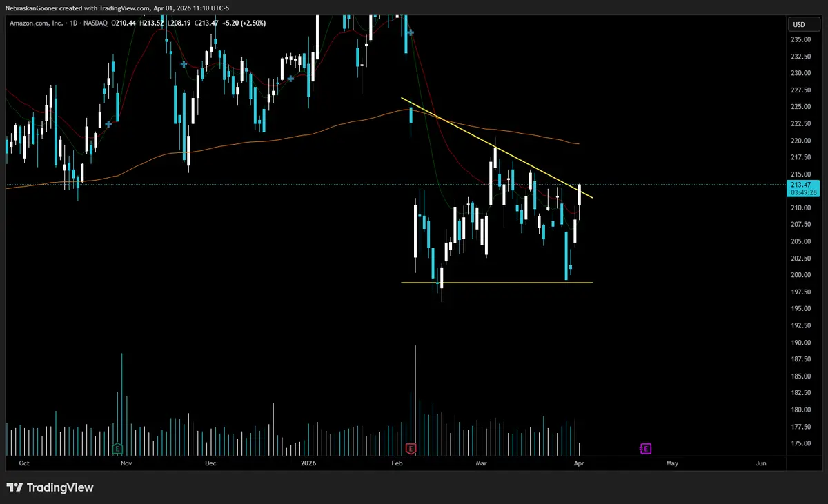Image resolution: width=828 pixels, height=504 pixels.
Task: Click the red February earnings E marker
Action: [x=411, y=449]
